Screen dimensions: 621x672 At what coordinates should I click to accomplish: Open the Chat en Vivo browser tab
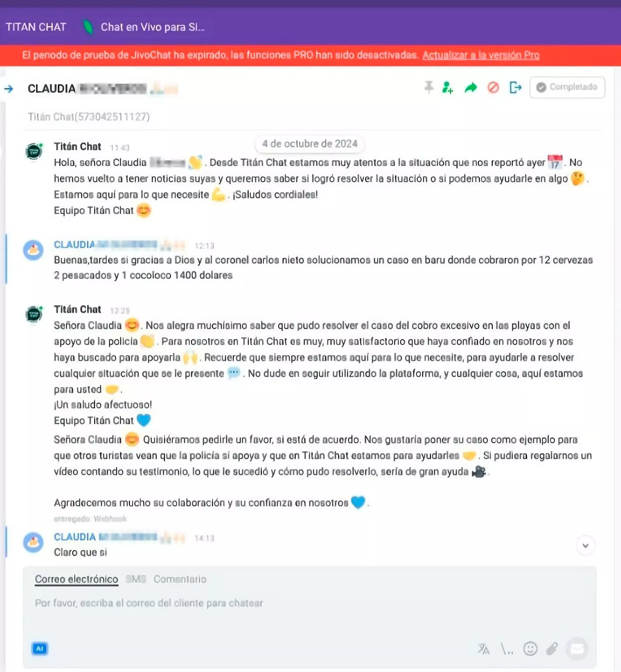click(x=144, y=27)
